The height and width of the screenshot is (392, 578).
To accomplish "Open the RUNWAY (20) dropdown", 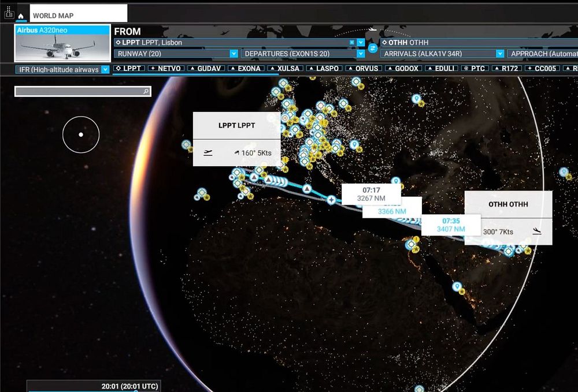I will click(x=176, y=54).
